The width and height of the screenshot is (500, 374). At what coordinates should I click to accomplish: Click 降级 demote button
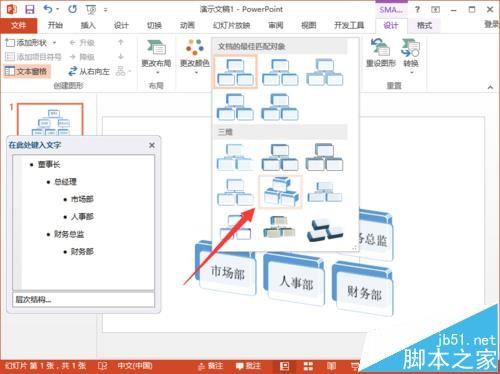coord(82,57)
